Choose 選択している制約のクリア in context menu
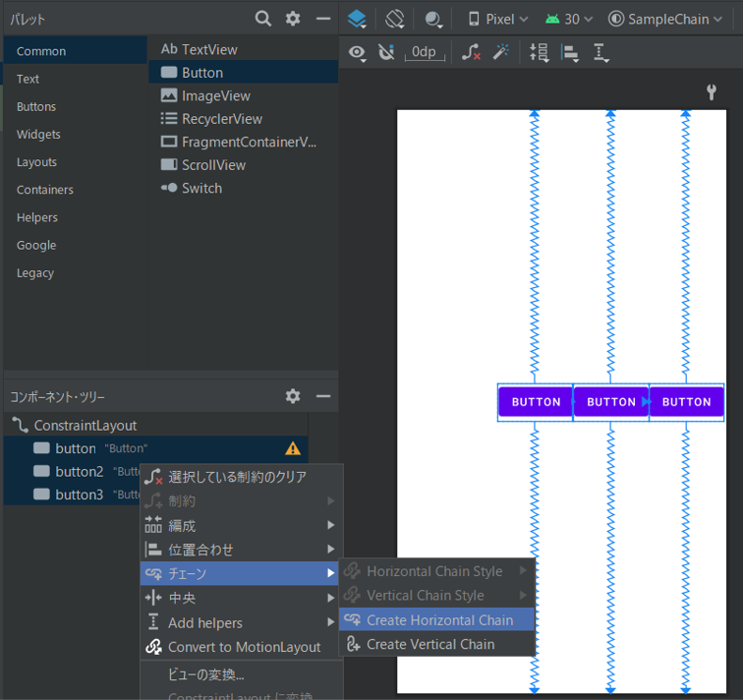Screen dimensions: 743x700 [242, 476]
